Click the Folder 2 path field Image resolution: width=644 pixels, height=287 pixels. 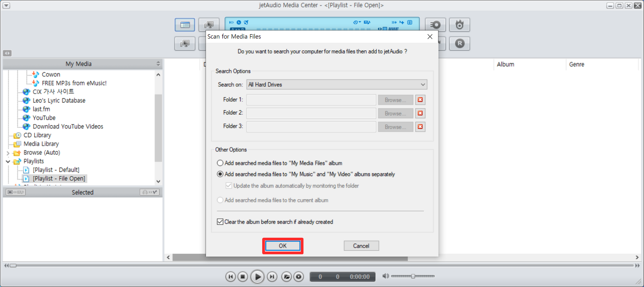point(311,113)
